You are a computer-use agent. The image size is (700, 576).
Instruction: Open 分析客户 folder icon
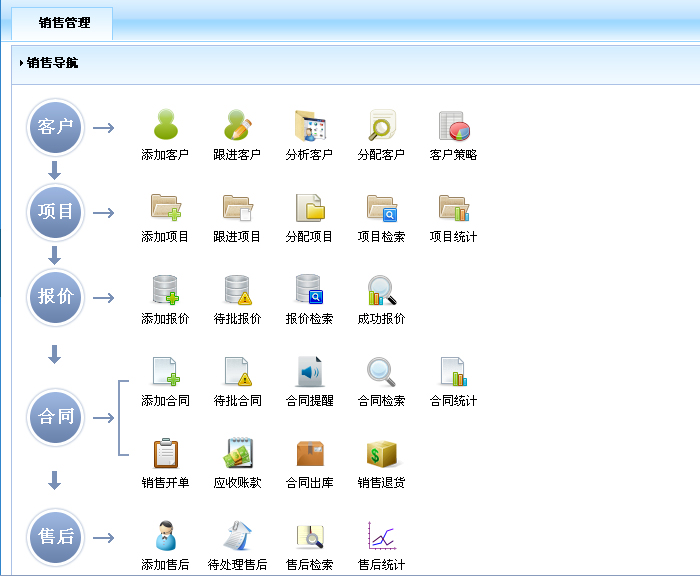(x=309, y=125)
